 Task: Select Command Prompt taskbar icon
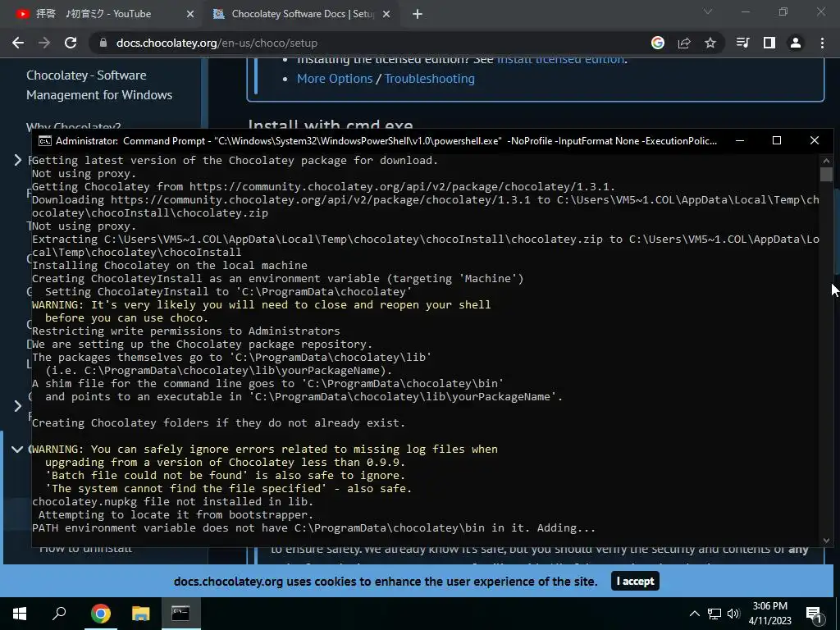[x=180, y=614]
